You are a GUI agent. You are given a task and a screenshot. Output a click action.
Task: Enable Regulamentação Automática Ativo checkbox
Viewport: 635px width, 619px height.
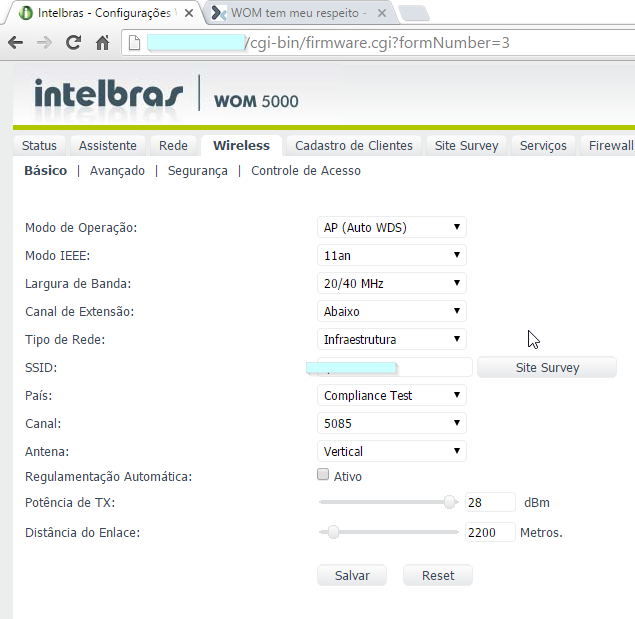pos(323,474)
